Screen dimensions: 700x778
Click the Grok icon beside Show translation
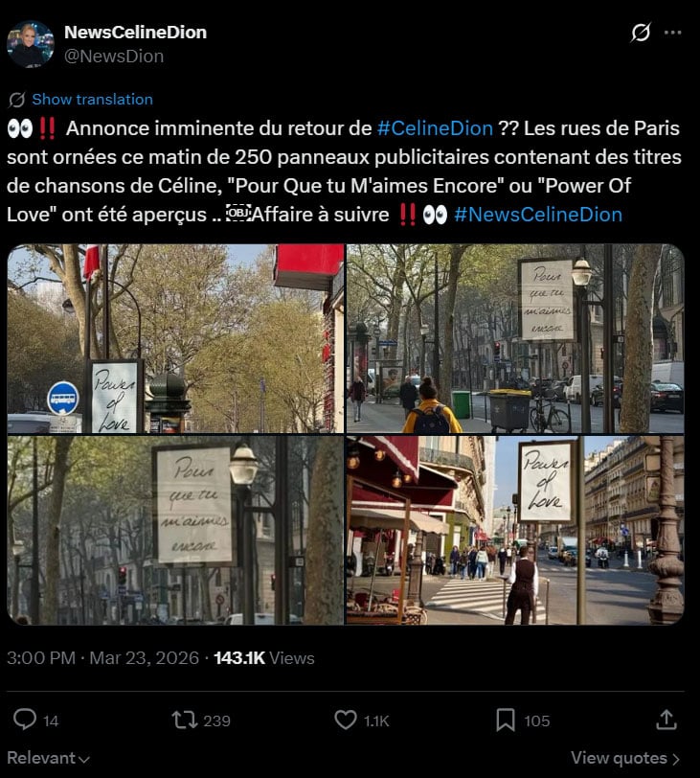coord(17,100)
